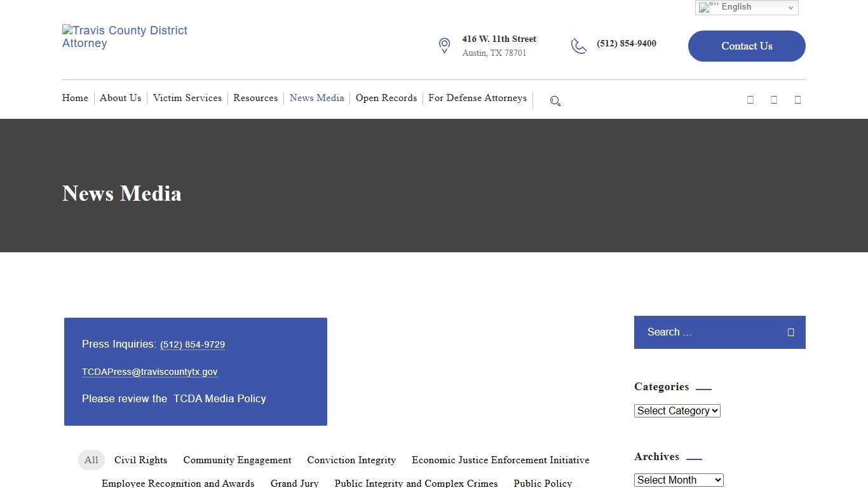This screenshot has width=868, height=488.
Task: Open the Select Category dropdown
Action: 677,411
